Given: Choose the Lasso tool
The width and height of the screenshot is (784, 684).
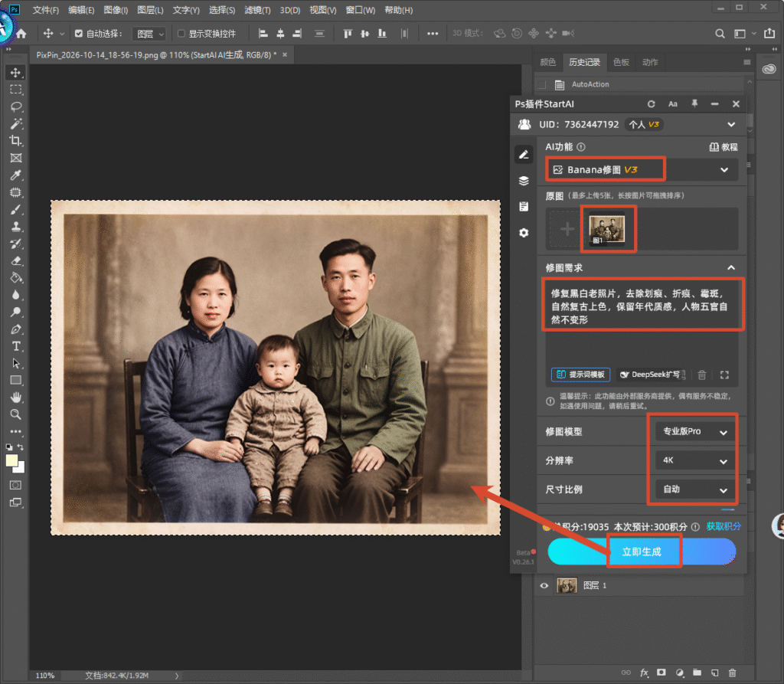Looking at the screenshot, I should click(15, 106).
